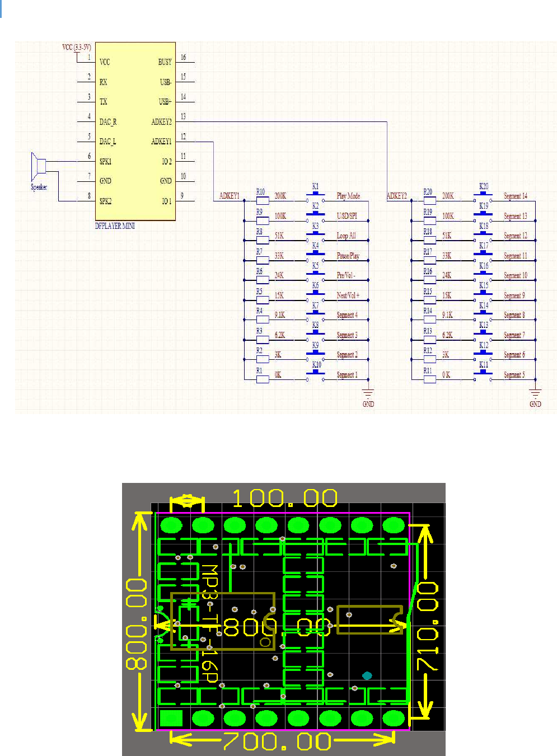Click the teal via dot on the PCB
Viewport: 557px width, 756px height.
click(x=367, y=676)
